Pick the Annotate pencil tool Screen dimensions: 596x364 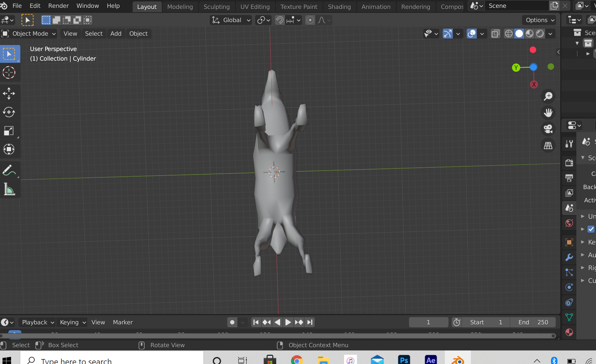(x=9, y=171)
